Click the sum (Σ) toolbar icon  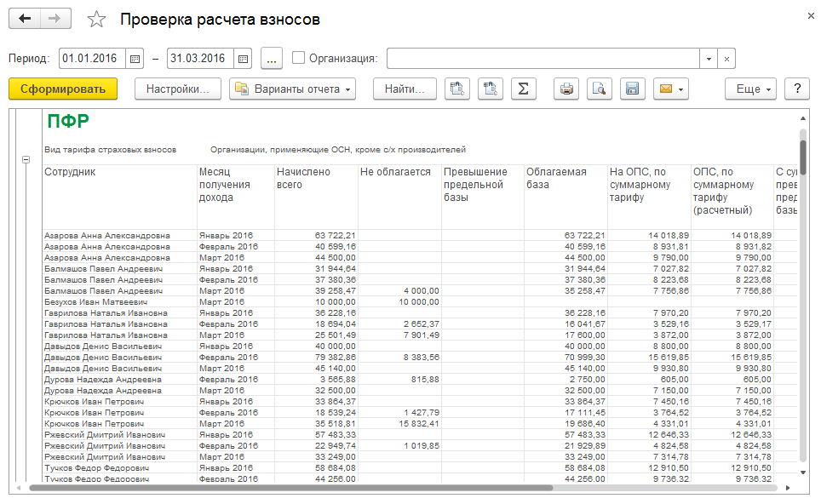click(x=524, y=89)
